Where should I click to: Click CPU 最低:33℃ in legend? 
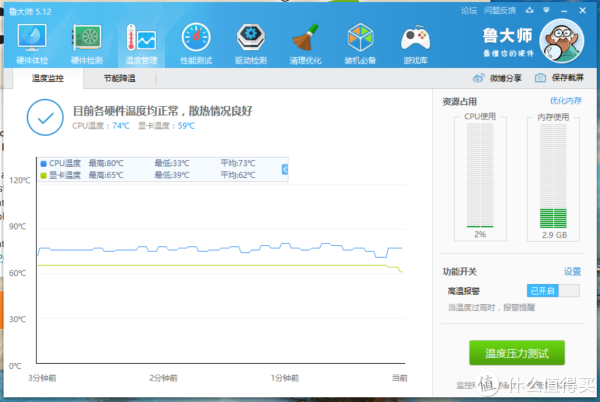coord(172,163)
